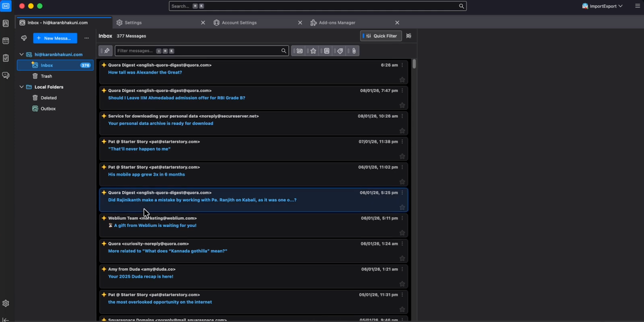Switch to the Account Settings tab

[239, 23]
